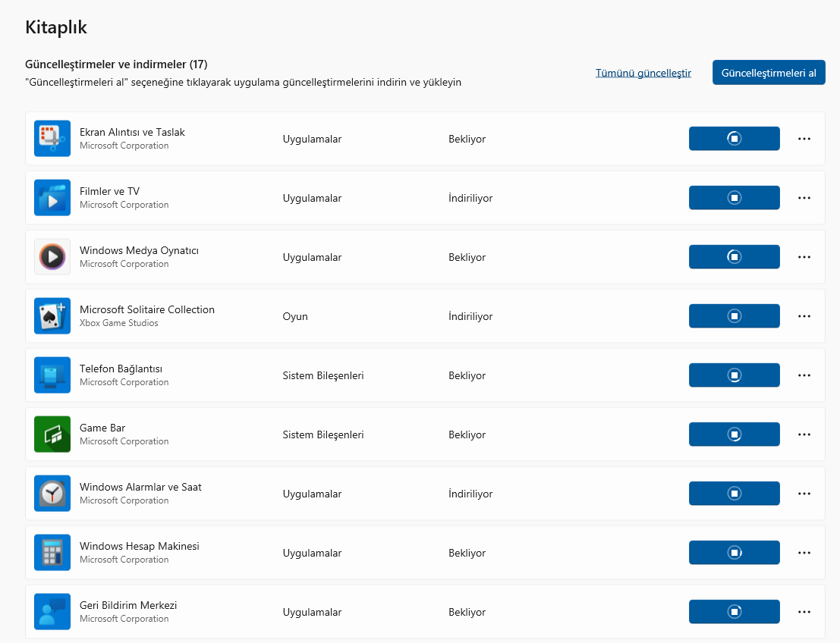This screenshot has width=840, height=643.
Task: Click the Geri Bildirim Merkezi icon
Action: tap(52, 612)
